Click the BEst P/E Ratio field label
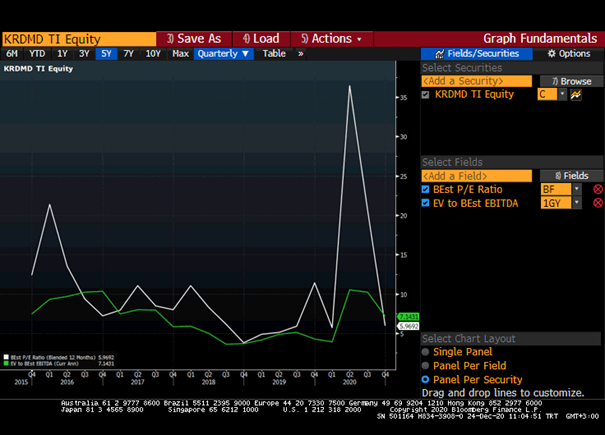This screenshot has height=435, width=605. [x=468, y=190]
